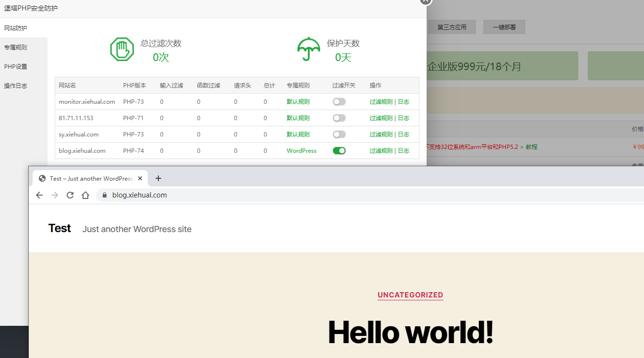
Task: Open 过滤规则 for 81.71.11.153
Action: coord(381,118)
